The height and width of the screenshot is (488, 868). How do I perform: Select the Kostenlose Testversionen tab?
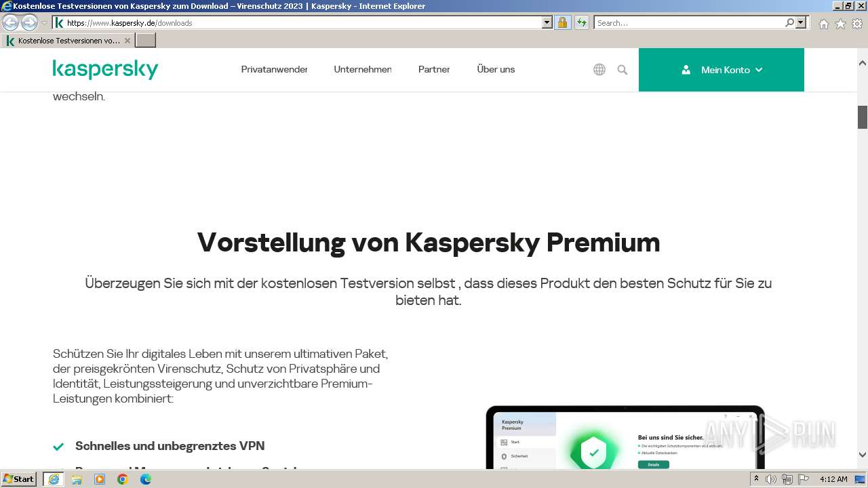tap(68, 41)
